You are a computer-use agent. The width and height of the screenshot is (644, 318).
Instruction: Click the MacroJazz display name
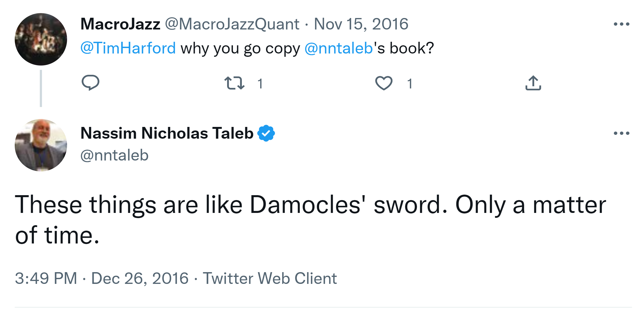pos(120,24)
